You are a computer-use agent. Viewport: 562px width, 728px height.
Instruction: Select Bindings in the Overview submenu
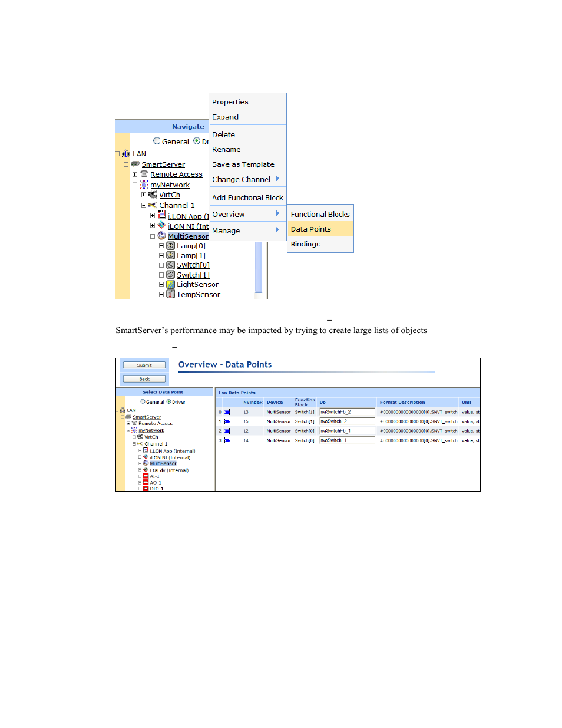[x=320, y=244]
